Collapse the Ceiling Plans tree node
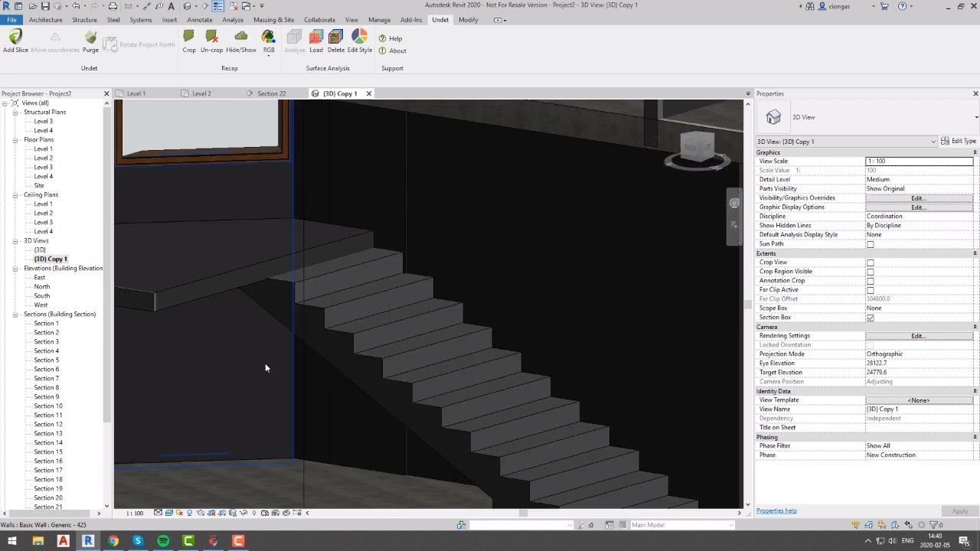Image resolution: width=980 pixels, height=551 pixels. click(15, 194)
